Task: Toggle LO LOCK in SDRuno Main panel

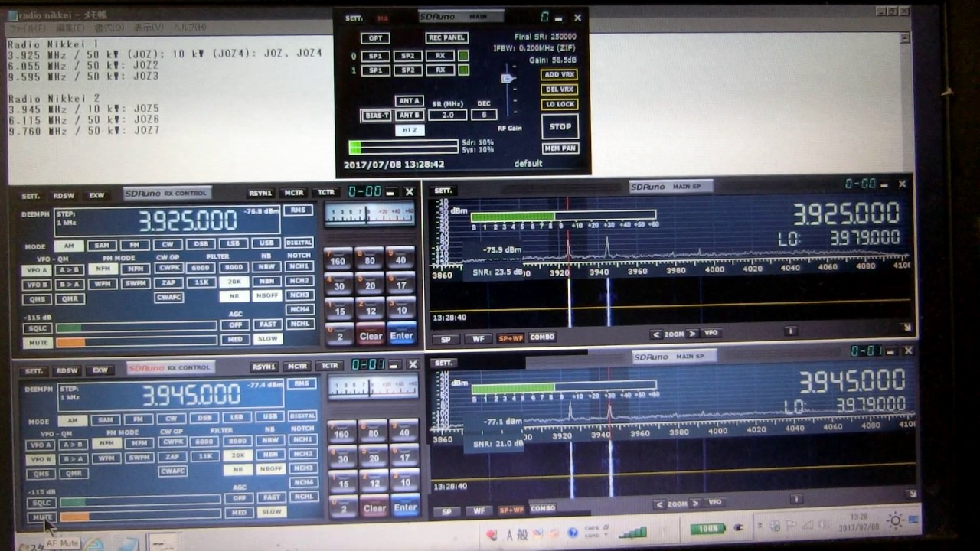Action: [560, 104]
